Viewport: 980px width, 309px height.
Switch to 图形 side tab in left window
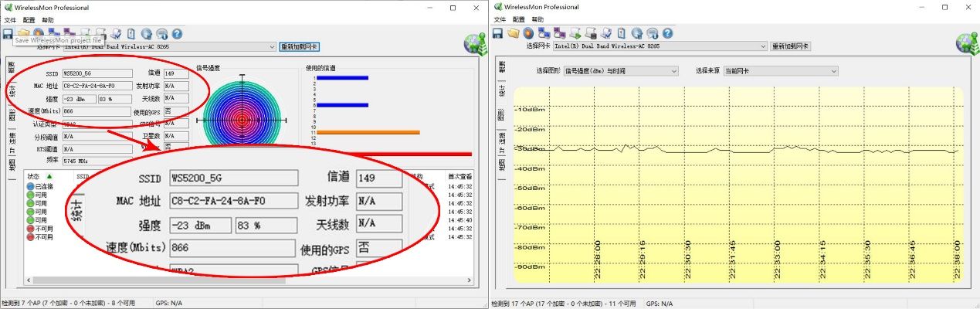[x=12, y=116]
